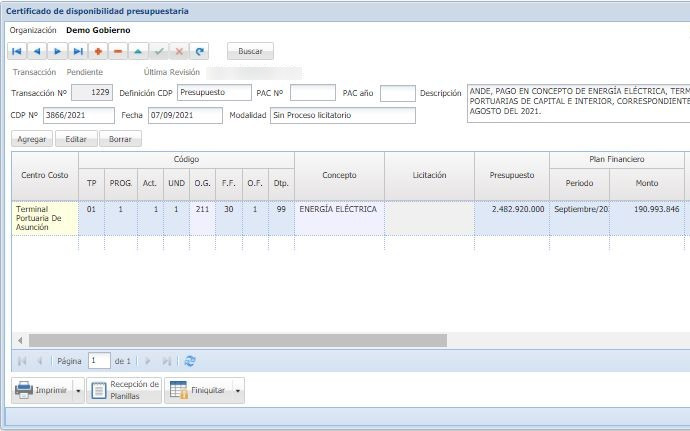Go to first record in toolbar
The width and height of the screenshot is (690, 431).
(x=17, y=52)
